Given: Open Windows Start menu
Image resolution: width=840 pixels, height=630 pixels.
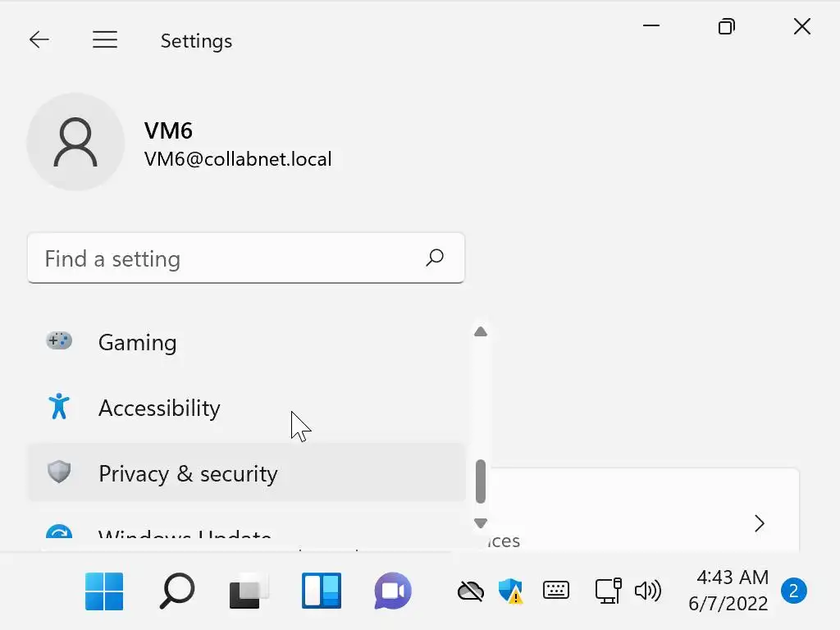Looking at the screenshot, I should pyautogui.click(x=104, y=591).
